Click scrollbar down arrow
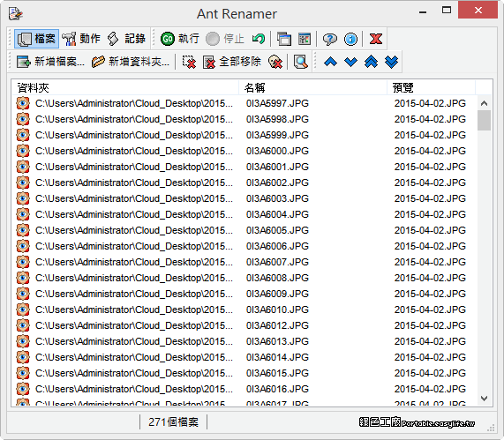This screenshot has width=504, height=440. [x=484, y=399]
